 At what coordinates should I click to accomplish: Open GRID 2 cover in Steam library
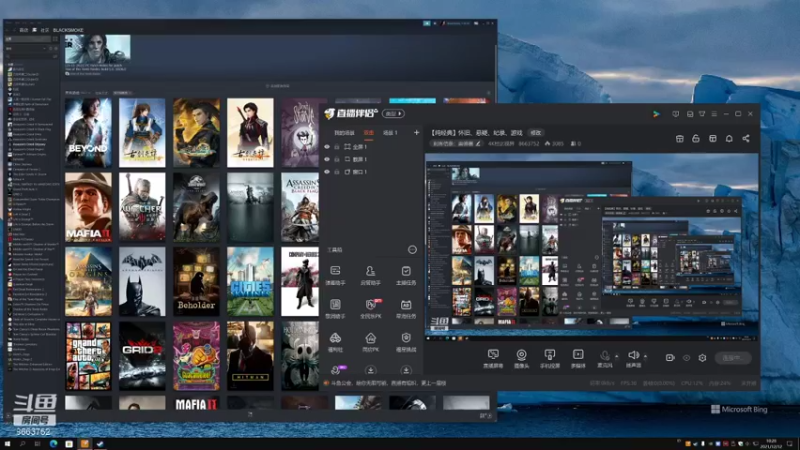coord(142,356)
